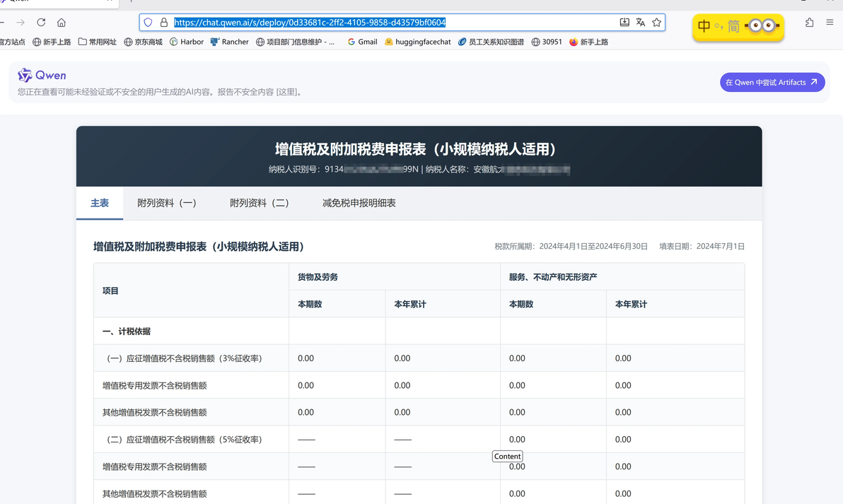843x504 pixels.
Task: Open the browser hamburger menu
Action: click(830, 23)
